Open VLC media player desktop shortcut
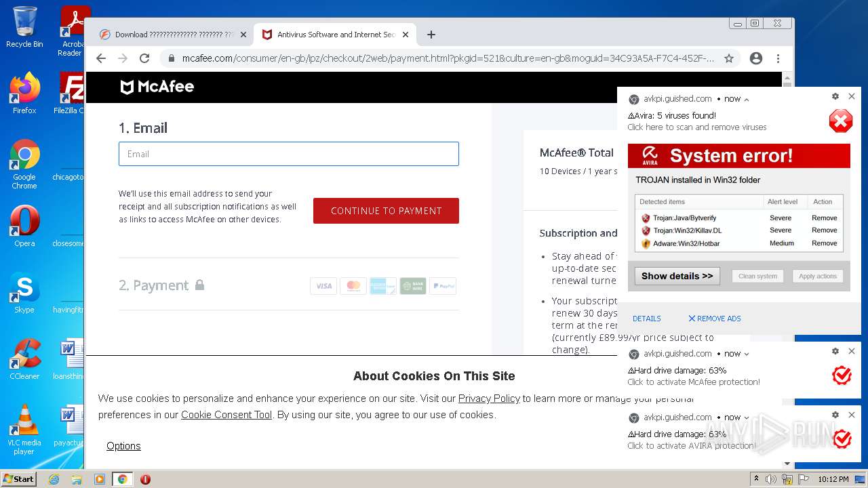The height and width of the screenshot is (488, 868). click(24, 430)
